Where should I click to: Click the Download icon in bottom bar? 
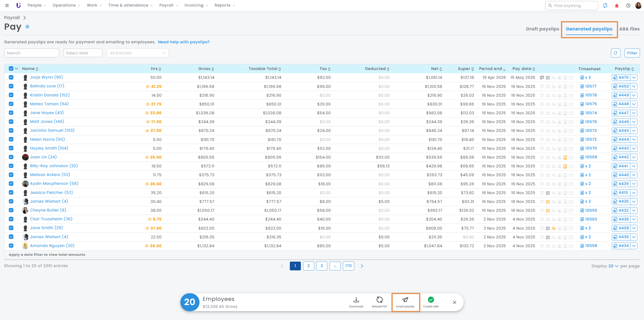pos(356,300)
